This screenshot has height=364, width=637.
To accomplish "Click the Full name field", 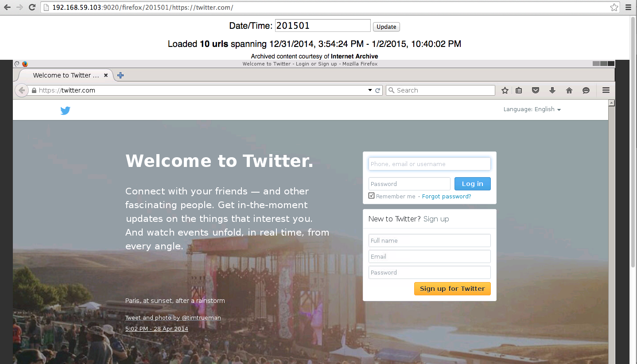I will (430, 240).
